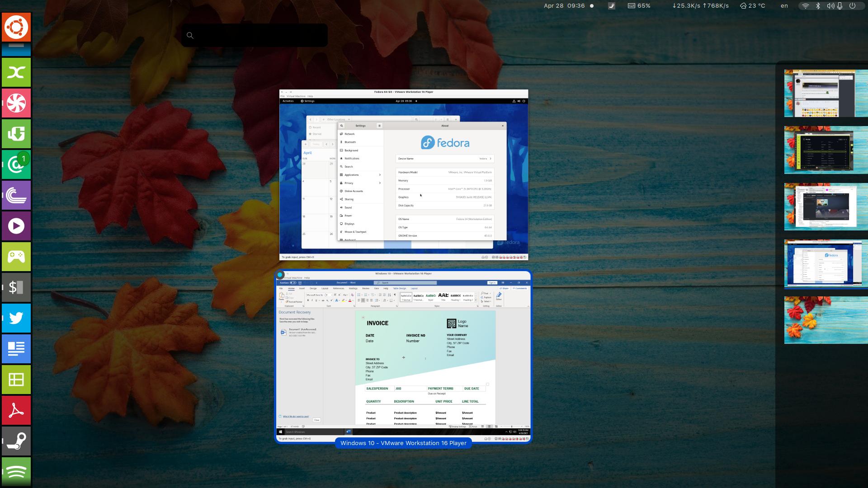
Task: Open the keyboard battery 65% indicator
Action: pos(639,6)
